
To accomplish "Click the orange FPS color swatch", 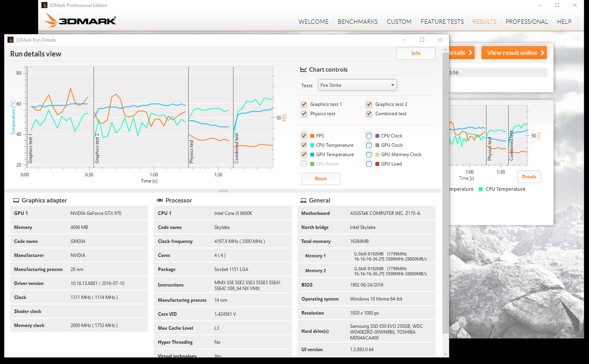I will (x=312, y=136).
